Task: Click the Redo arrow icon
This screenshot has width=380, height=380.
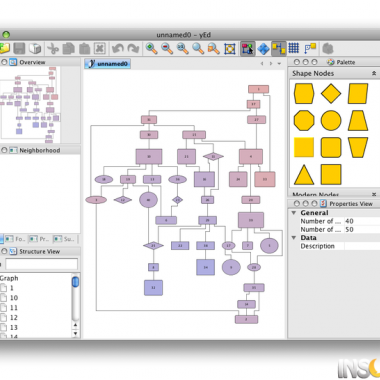Action: (133, 49)
